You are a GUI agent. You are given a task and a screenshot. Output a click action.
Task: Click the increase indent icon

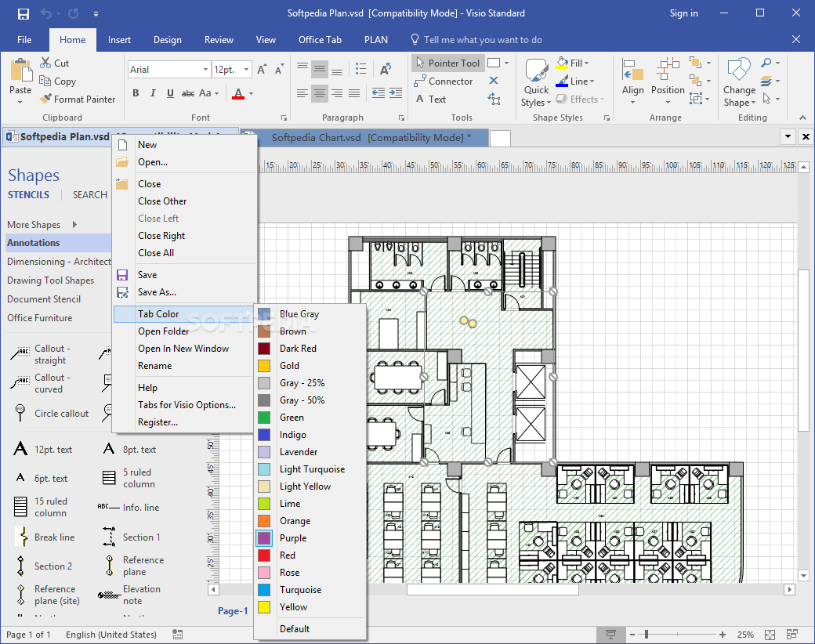coord(396,93)
